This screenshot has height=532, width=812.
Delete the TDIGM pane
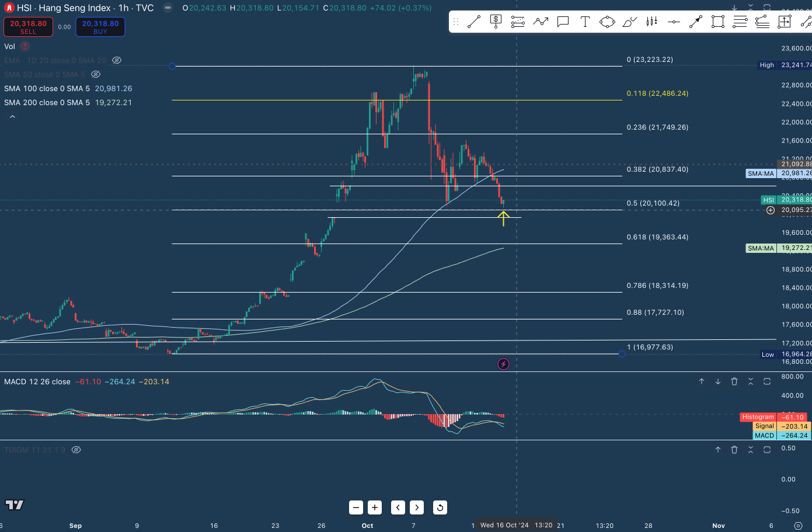tap(734, 450)
